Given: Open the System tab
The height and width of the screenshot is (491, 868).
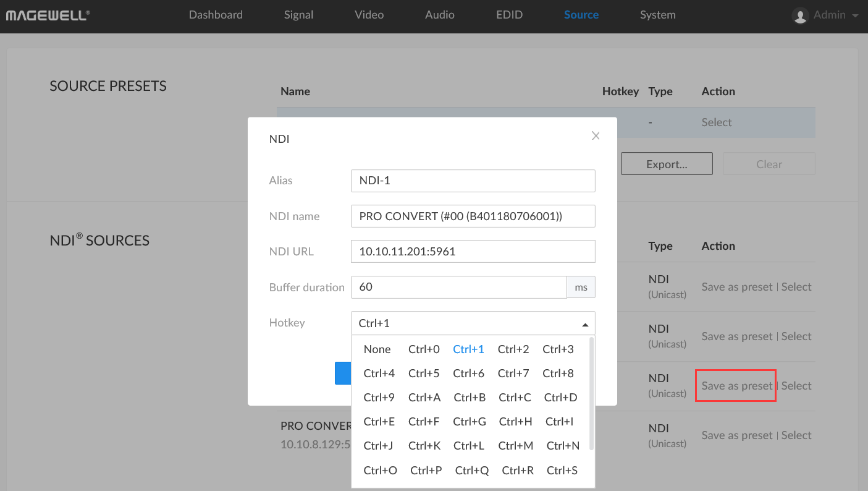Looking at the screenshot, I should click(658, 15).
